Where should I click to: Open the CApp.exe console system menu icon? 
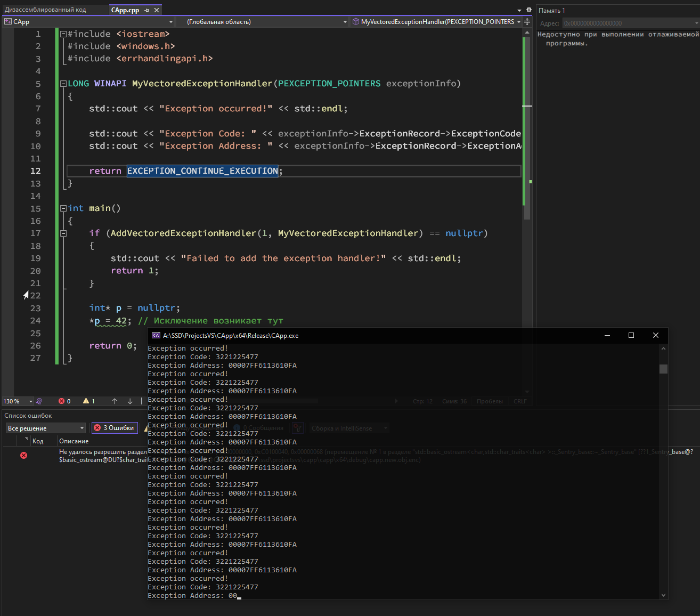click(156, 336)
